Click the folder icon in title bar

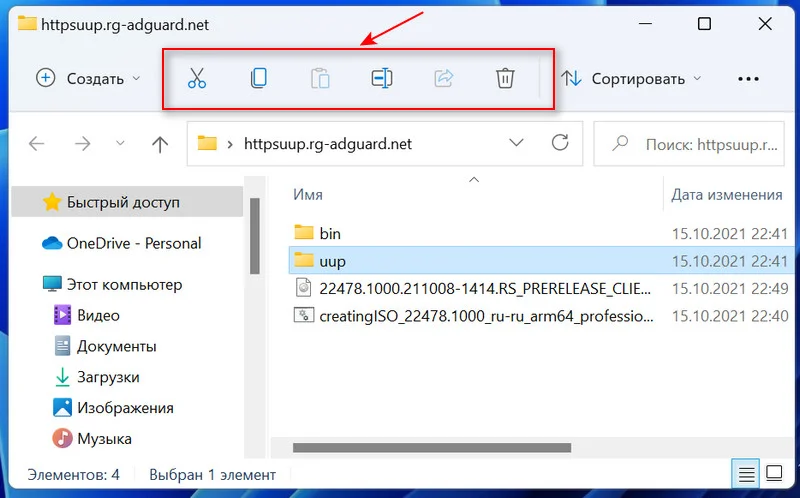pos(27,24)
